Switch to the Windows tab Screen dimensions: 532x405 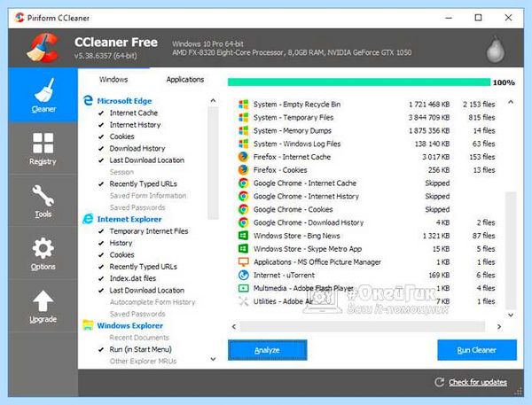click(x=113, y=80)
